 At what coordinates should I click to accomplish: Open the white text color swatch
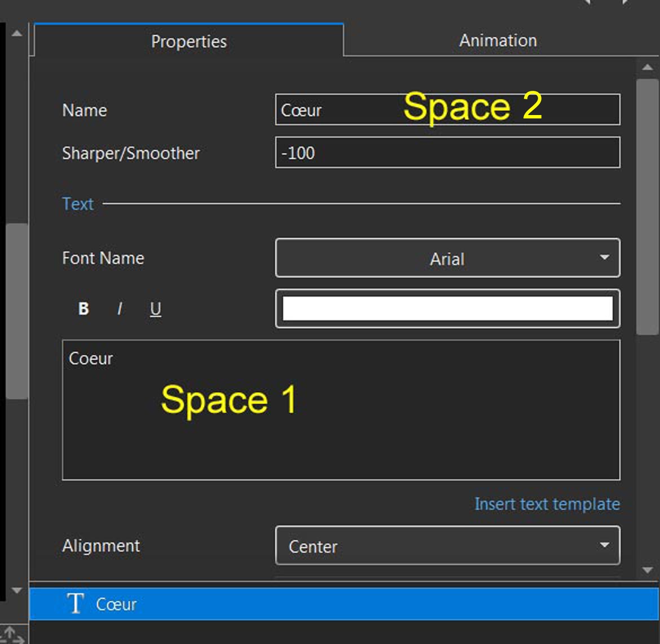point(447,308)
